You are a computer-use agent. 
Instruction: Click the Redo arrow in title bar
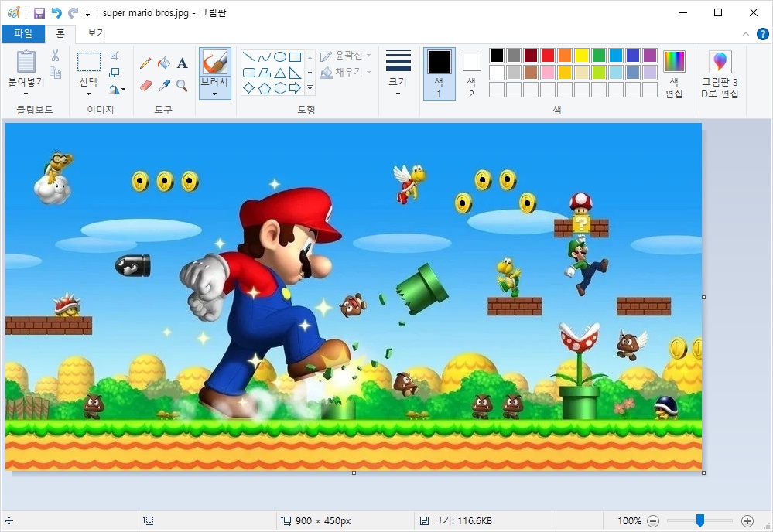click(x=73, y=13)
